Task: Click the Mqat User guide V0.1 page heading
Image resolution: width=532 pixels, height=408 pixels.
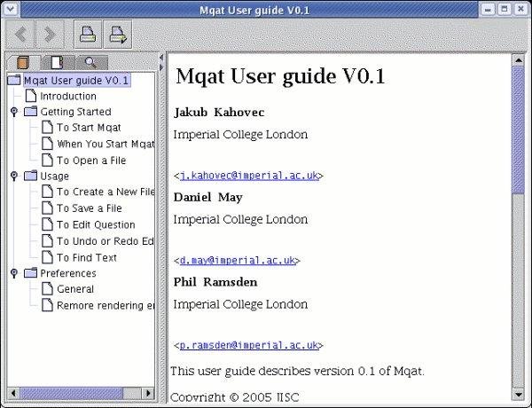Action: coord(280,76)
